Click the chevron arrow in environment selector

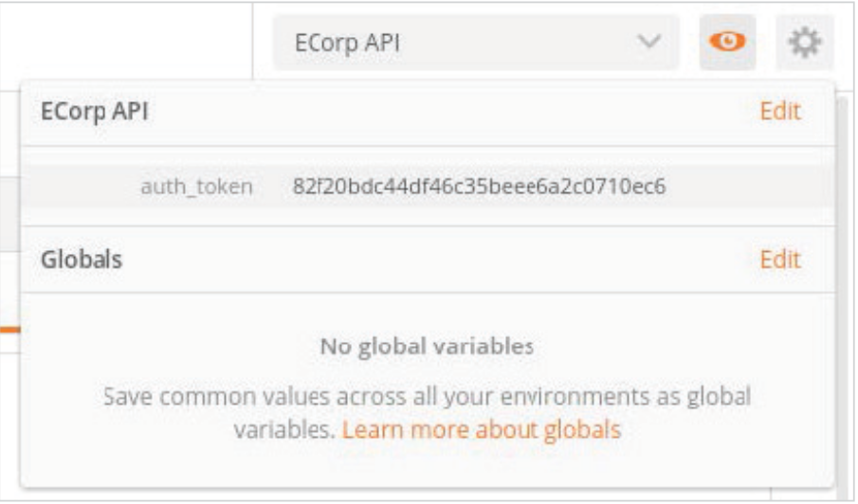[x=649, y=41]
